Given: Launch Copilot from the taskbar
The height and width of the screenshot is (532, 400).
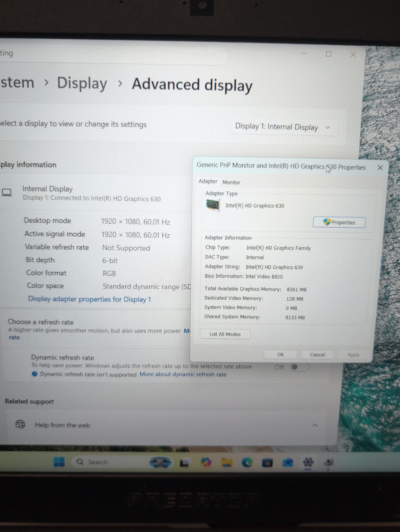Looking at the screenshot, I should 206,462.
